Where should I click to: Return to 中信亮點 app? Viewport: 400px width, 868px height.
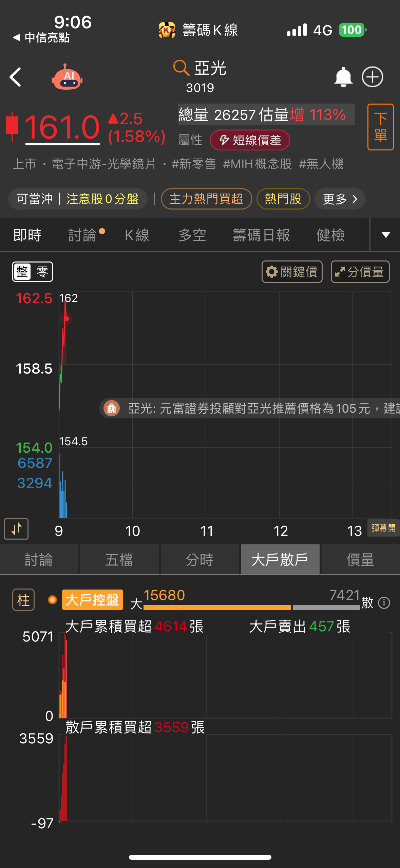[41, 37]
